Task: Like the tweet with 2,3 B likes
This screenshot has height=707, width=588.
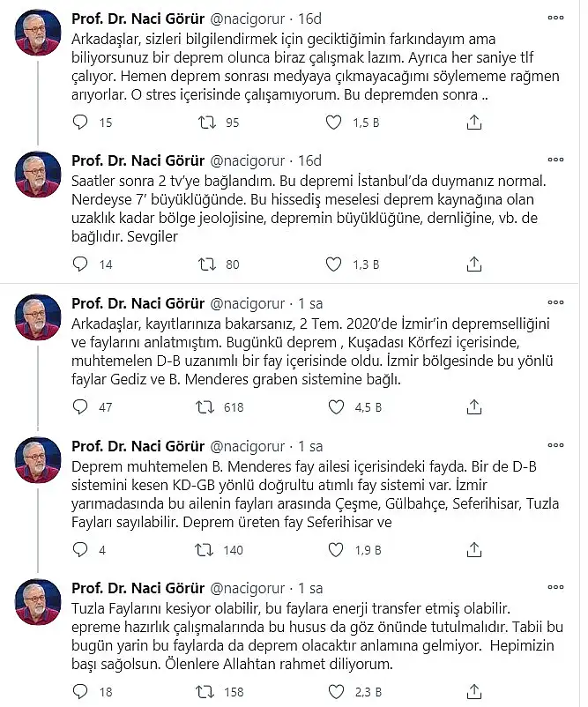Action: point(335,692)
